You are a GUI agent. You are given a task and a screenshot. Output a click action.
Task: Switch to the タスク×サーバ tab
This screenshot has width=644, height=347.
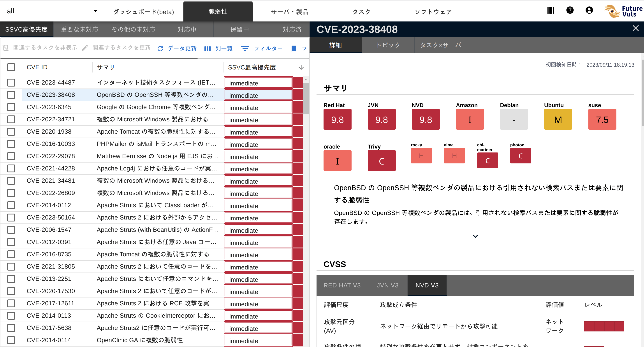(440, 45)
